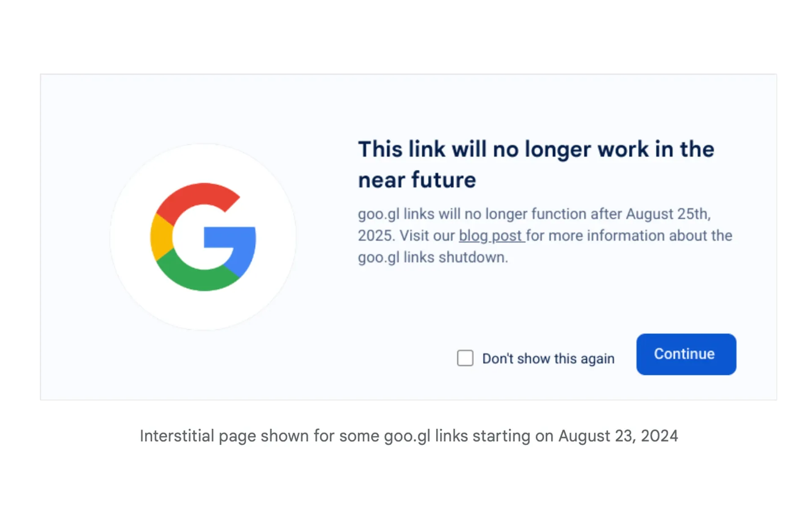
Task: Click the center of the Google favicon
Action: pyautogui.click(x=202, y=236)
